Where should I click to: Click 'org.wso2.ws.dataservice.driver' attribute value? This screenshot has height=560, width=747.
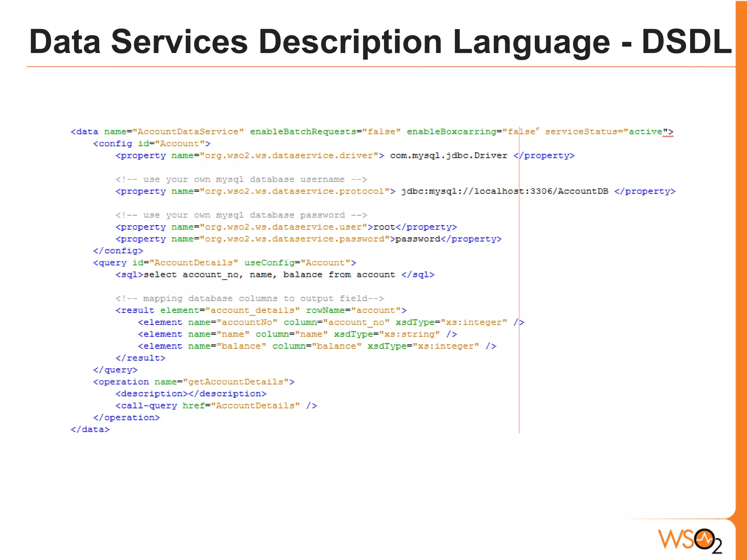point(289,156)
